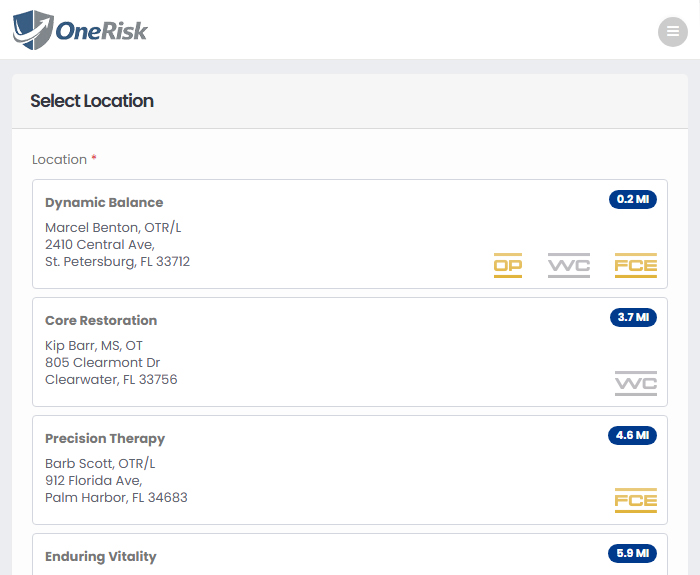The width and height of the screenshot is (700, 575).
Task: Click the FCE icon on Precision Therapy
Action: coord(636,500)
